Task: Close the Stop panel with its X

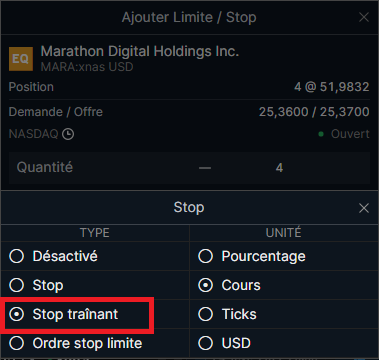Action: coord(364,208)
